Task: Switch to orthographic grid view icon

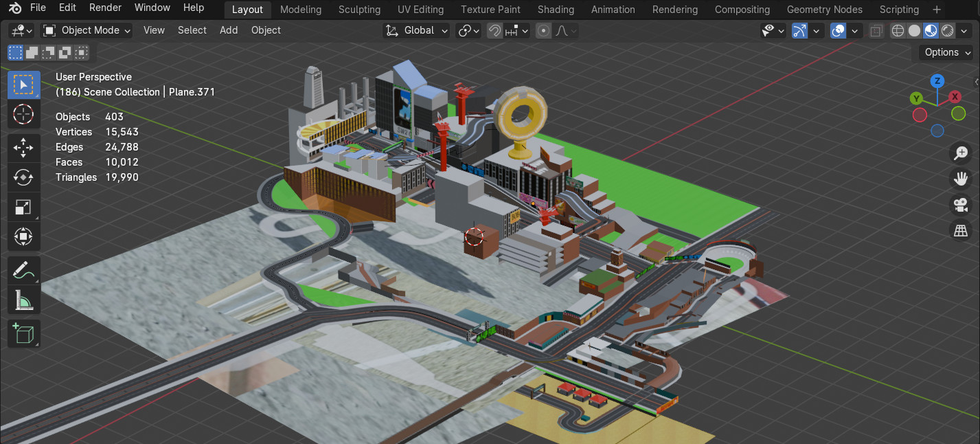Action: [961, 231]
